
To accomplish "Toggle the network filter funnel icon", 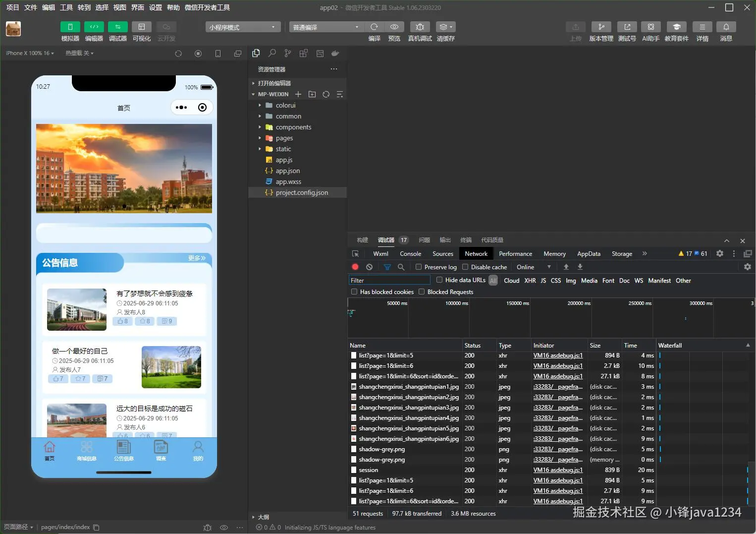I will [387, 267].
